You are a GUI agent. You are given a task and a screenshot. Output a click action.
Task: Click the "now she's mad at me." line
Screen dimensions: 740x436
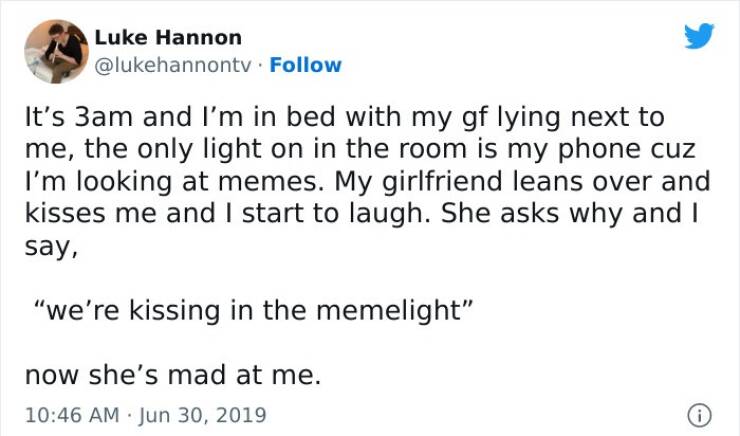(171, 376)
